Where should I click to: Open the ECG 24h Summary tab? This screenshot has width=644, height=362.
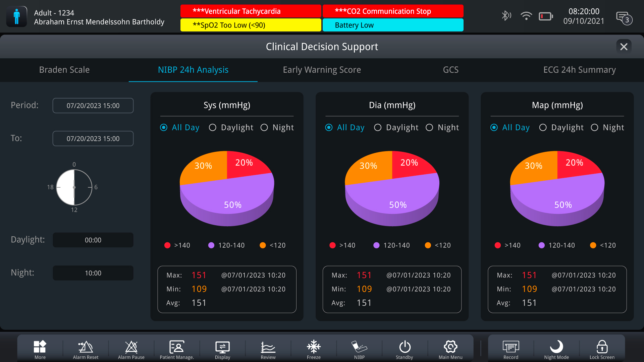pos(579,70)
